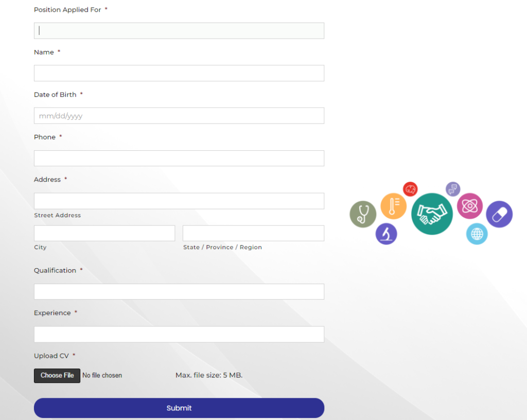Open file picker with Choose File
Image resolution: width=527 pixels, height=420 pixels.
point(57,376)
